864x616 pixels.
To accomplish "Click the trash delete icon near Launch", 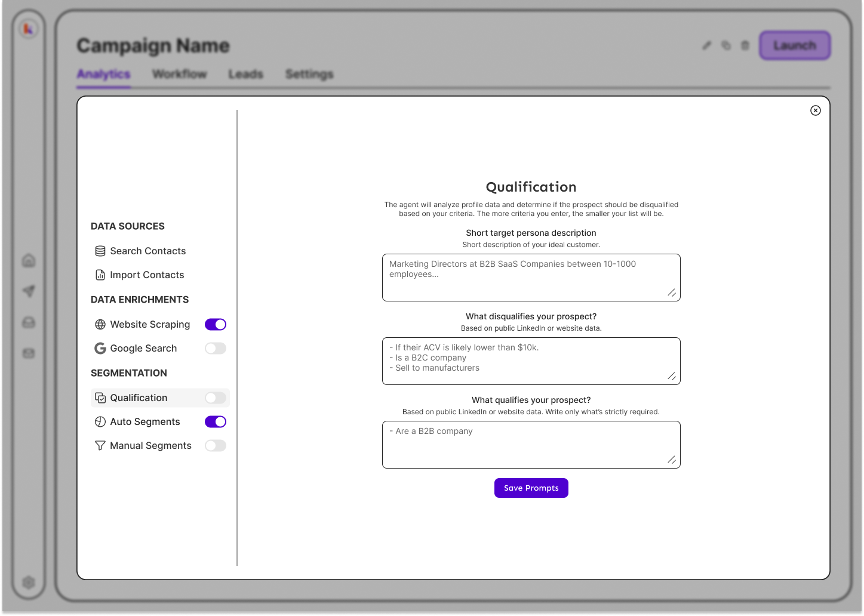I will coord(745,45).
